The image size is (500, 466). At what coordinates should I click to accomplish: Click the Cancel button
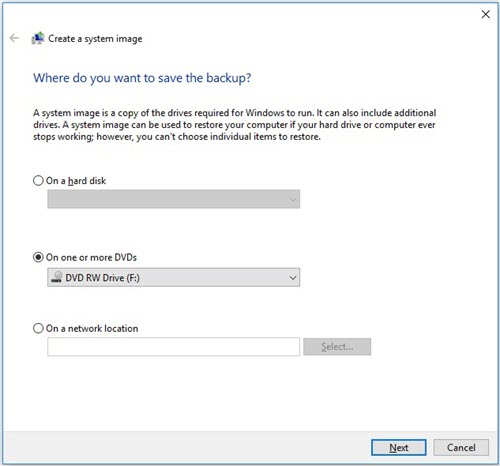click(461, 447)
